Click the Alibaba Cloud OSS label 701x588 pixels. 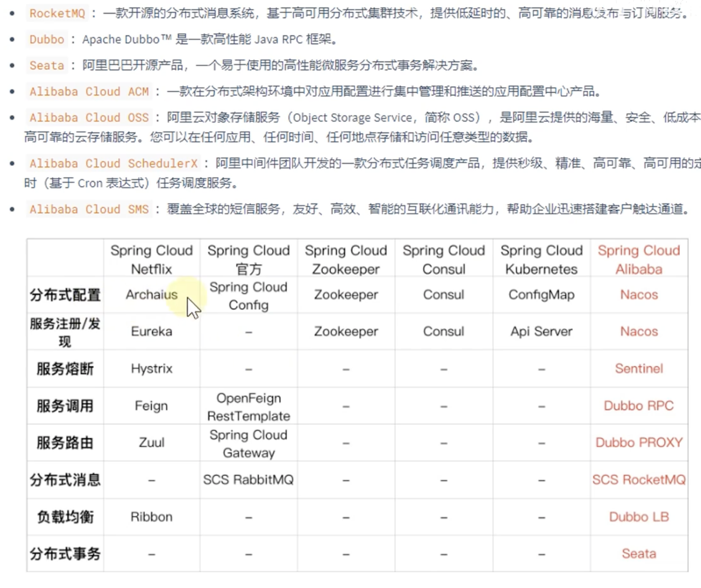click(x=89, y=118)
